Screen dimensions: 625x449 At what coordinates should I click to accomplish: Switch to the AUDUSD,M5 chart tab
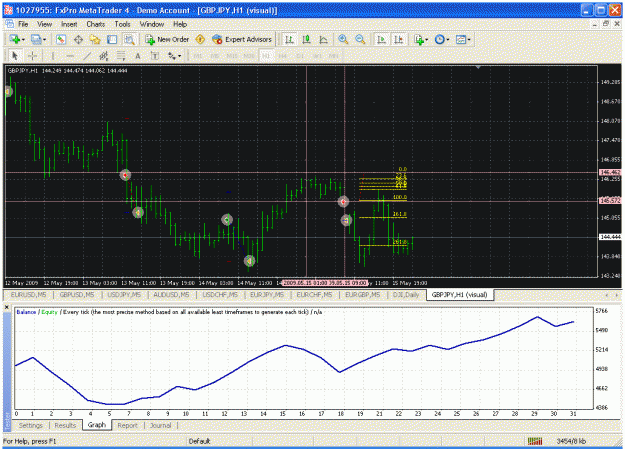pyautogui.click(x=171, y=295)
